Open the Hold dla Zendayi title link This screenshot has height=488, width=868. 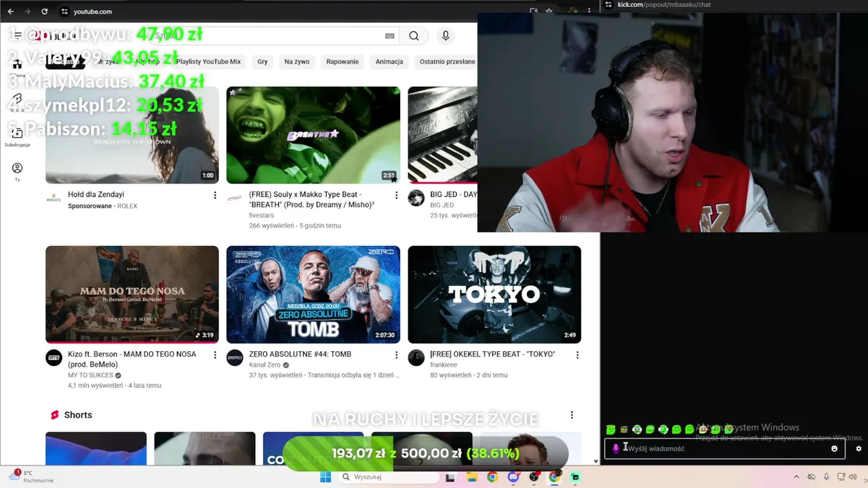point(96,195)
